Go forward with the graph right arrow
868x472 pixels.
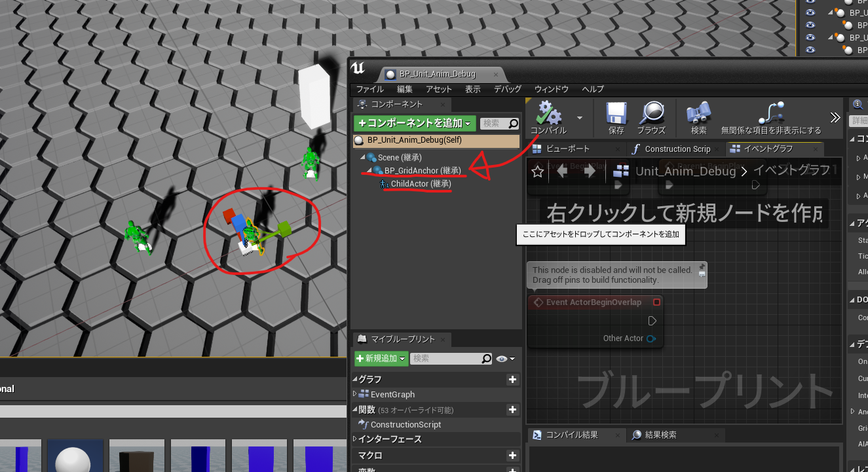pos(590,172)
